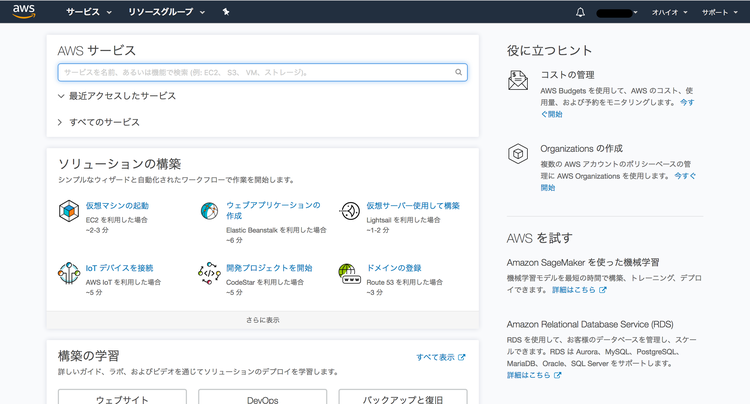Image resolution: width=750 pixels, height=404 pixels.
Task: Click 'EC2 を利用した場合' description text
Action: tap(117, 220)
